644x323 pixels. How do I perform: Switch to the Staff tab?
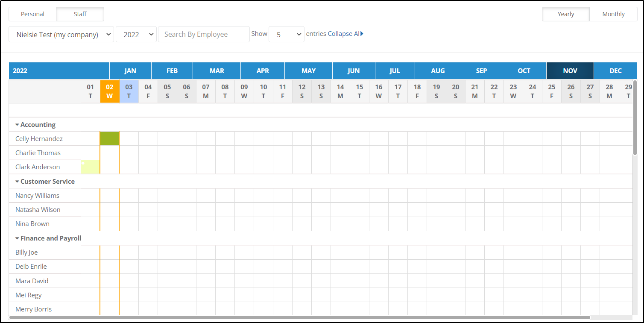click(x=80, y=14)
